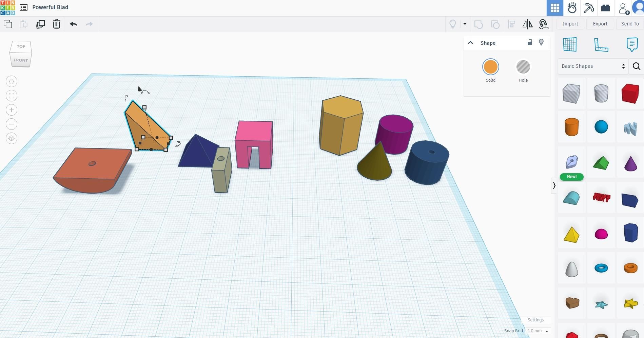Pick the new Sketch pen shape
This screenshot has width=644, height=338.
click(572, 162)
